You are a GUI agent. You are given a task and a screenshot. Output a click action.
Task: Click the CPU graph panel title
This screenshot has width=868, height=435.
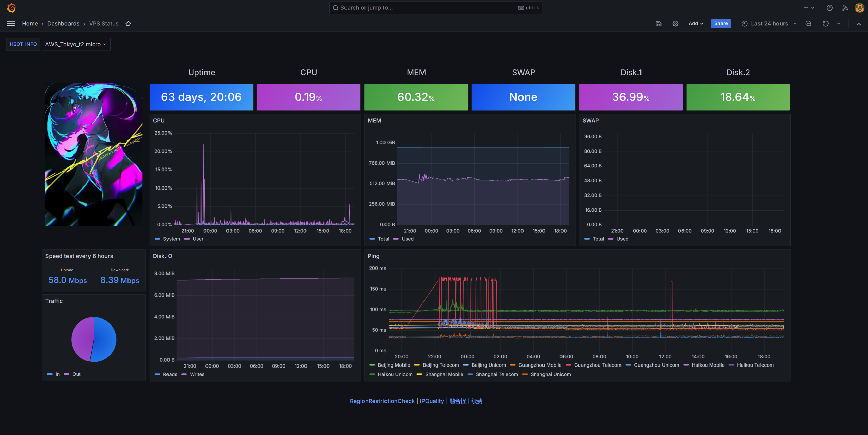[x=159, y=121]
